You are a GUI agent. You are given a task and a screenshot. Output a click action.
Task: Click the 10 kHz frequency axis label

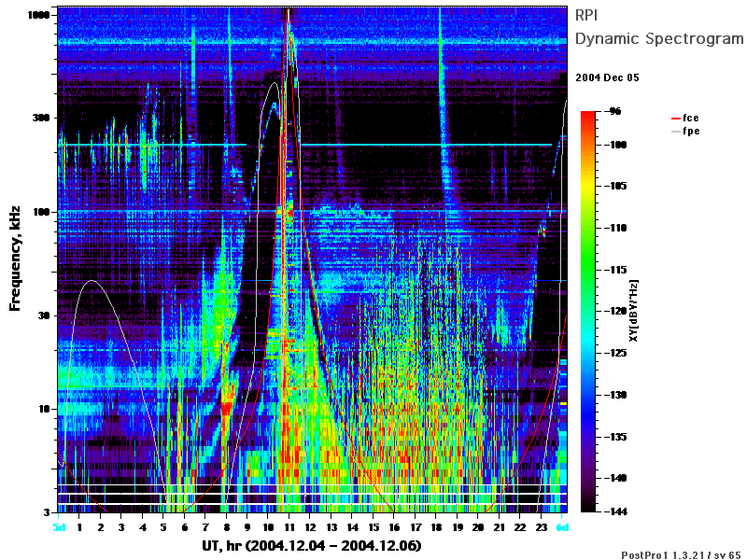click(44, 409)
